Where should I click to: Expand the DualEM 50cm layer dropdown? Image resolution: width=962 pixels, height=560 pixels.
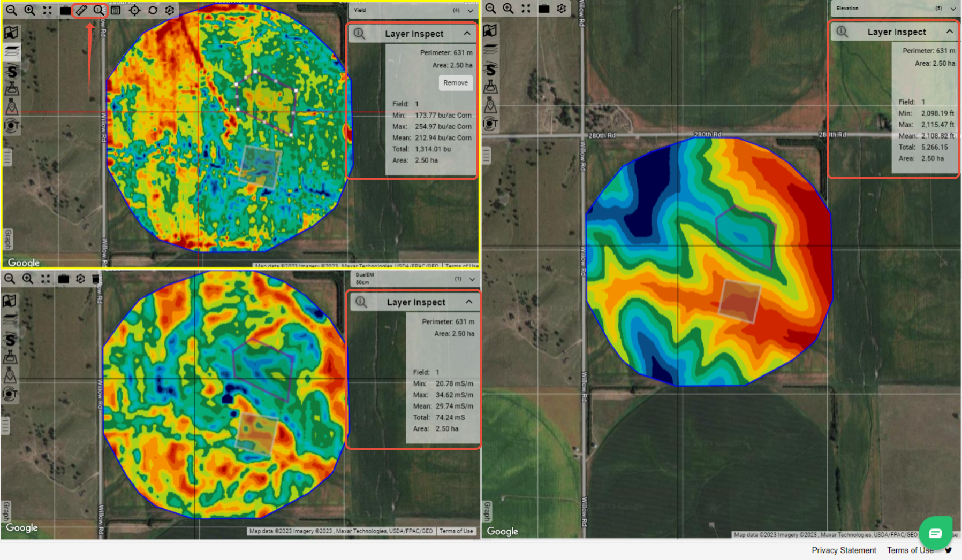(x=472, y=279)
